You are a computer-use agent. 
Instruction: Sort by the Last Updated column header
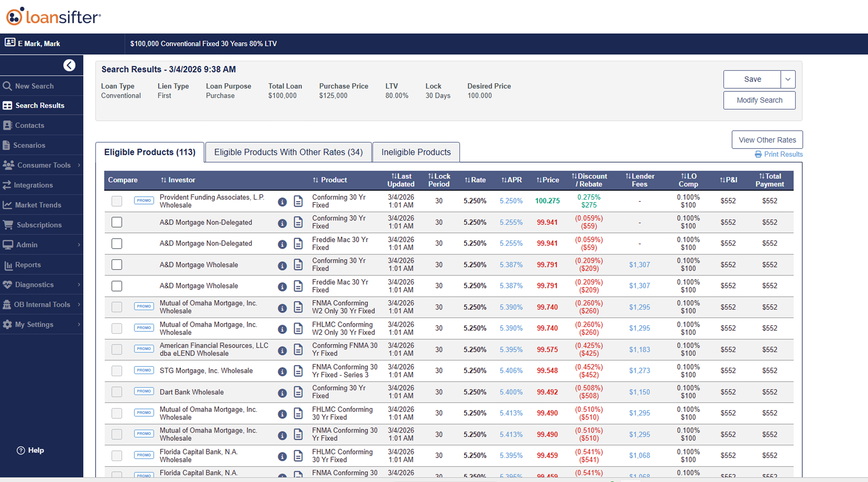401,180
